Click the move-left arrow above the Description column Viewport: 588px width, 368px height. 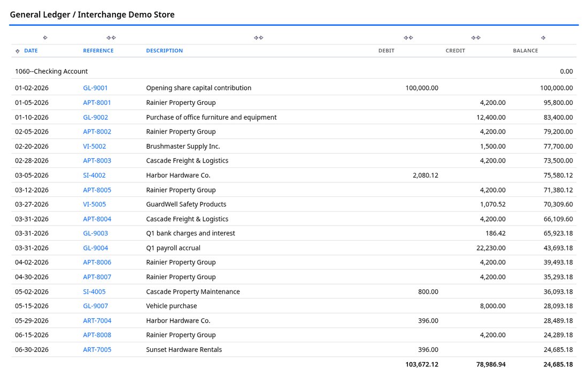pyautogui.click(x=256, y=37)
